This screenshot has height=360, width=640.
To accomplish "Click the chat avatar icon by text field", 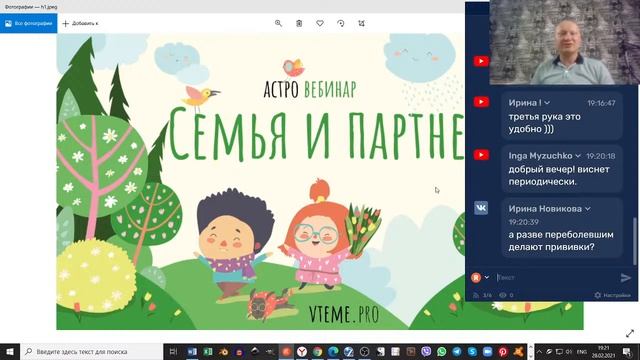I will 476,278.
